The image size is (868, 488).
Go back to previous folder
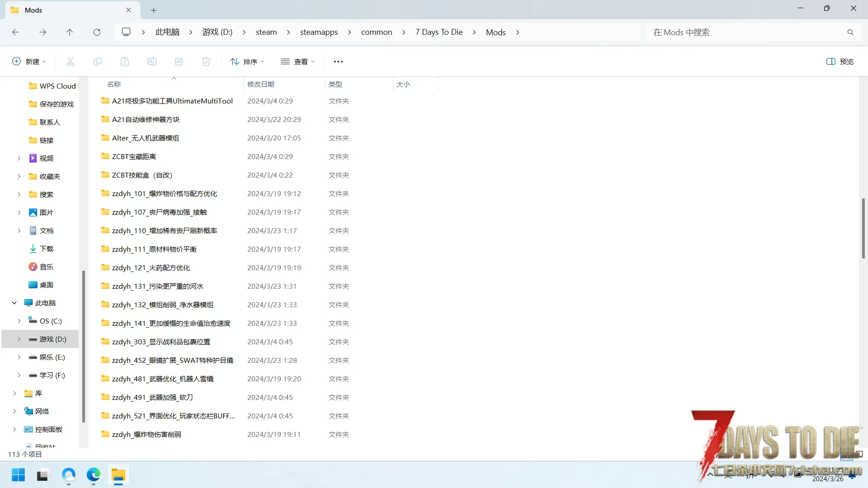15,32
